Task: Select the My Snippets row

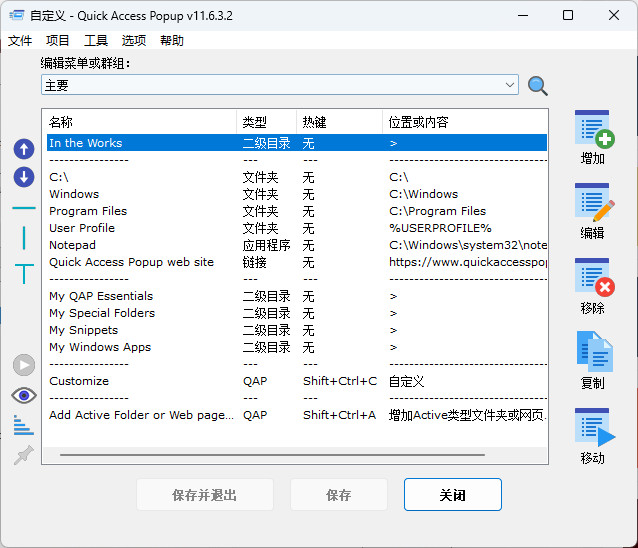Action: [297, 330]
